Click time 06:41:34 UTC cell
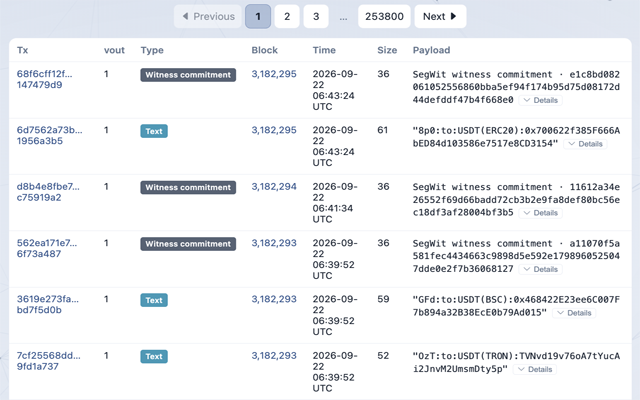 [335, 202]
